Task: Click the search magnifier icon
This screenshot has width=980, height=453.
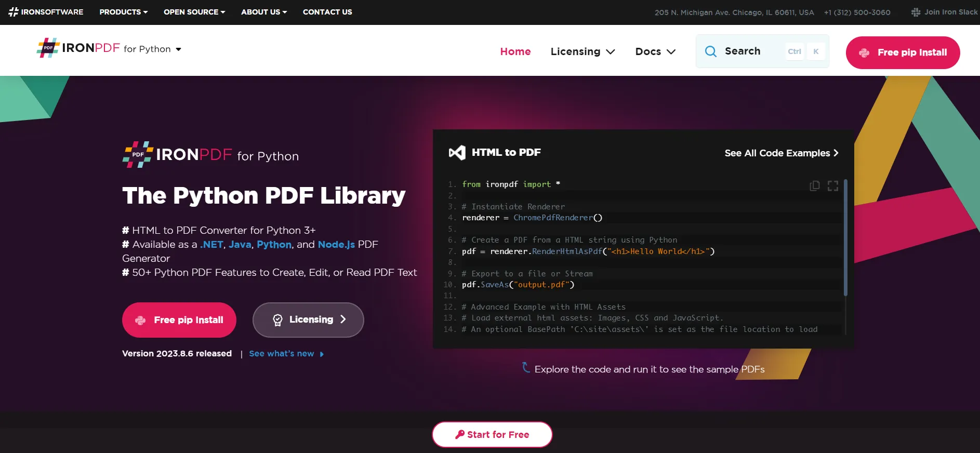Action: (x=711, y=51)
